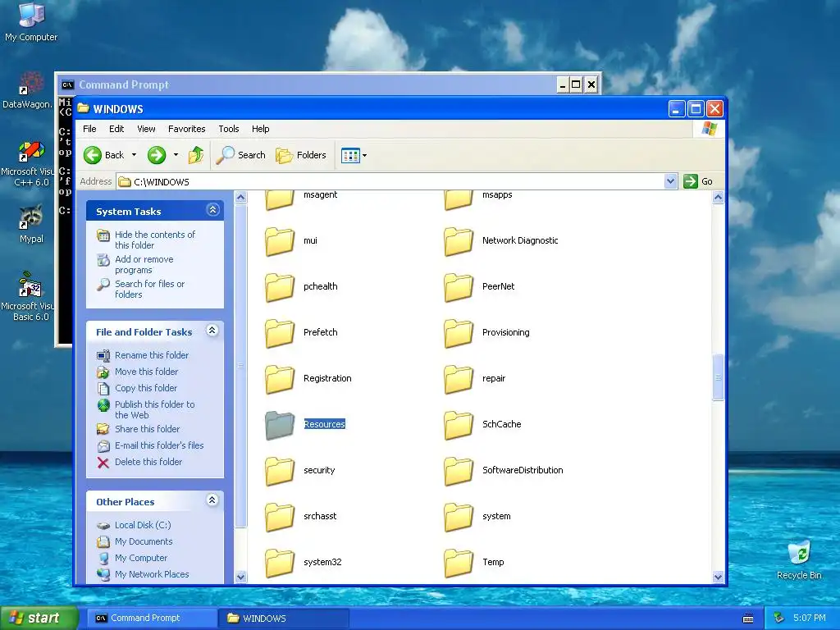The height and width of the screenshot is (630, 840).
Task: Select the Network Diagnostic folder icon
Action: (x=459, y=241)
